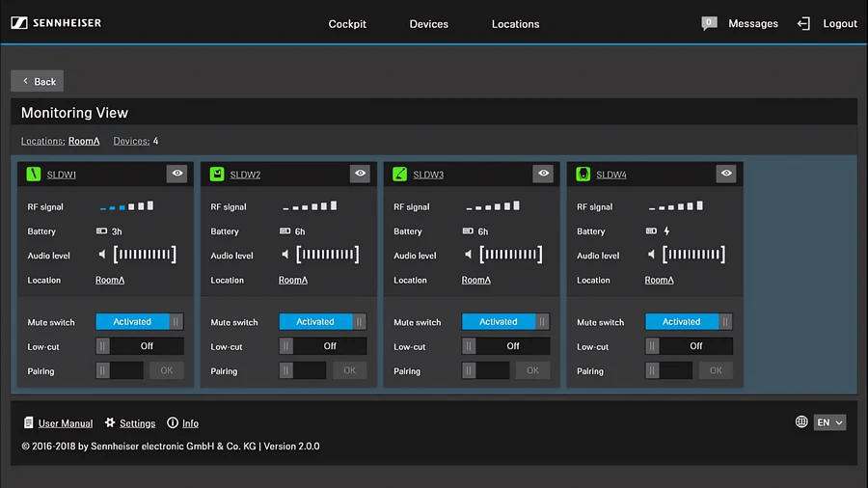
Task: Turn on SLDW3 low-cut toggle
Action: coord(506,346)
